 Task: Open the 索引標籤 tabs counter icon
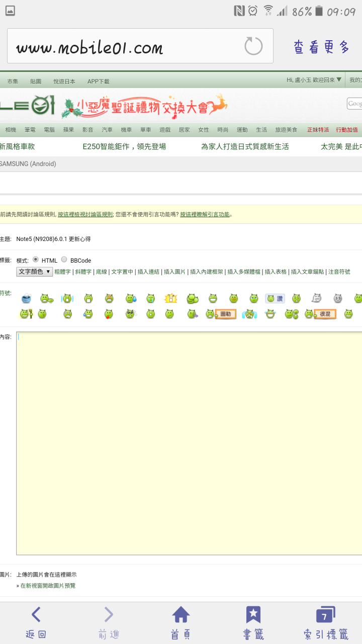pos(325,623)
